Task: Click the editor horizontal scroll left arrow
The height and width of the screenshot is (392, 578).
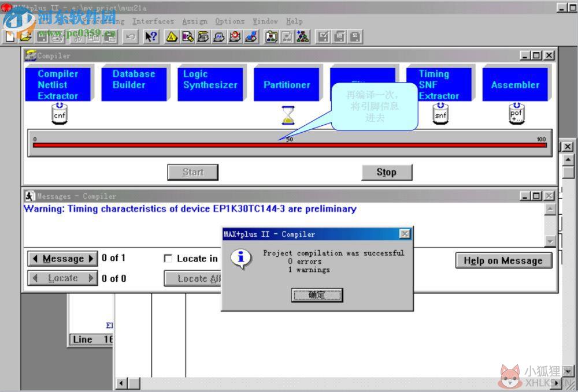Action: tap(121, 383)
